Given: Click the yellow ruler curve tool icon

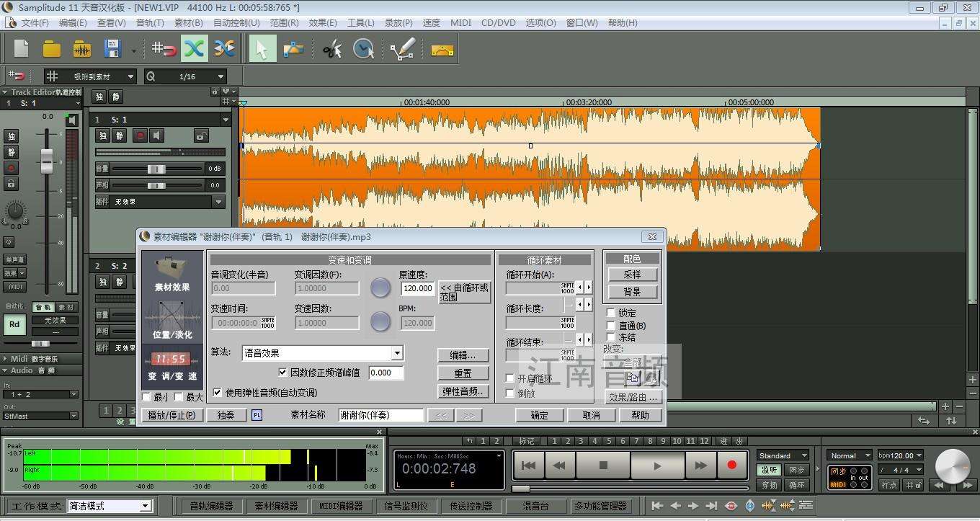Looking at the screenshot, I should 442,50.
